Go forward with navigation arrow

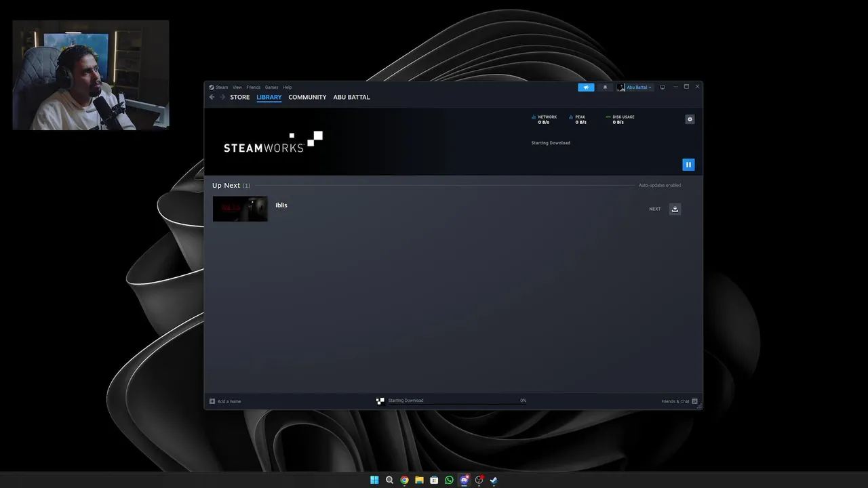[222, 97]
